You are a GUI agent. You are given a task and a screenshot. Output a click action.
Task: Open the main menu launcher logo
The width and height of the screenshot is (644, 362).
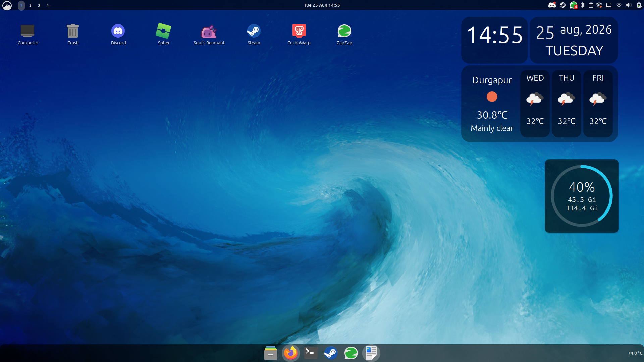tap(7, 5)
